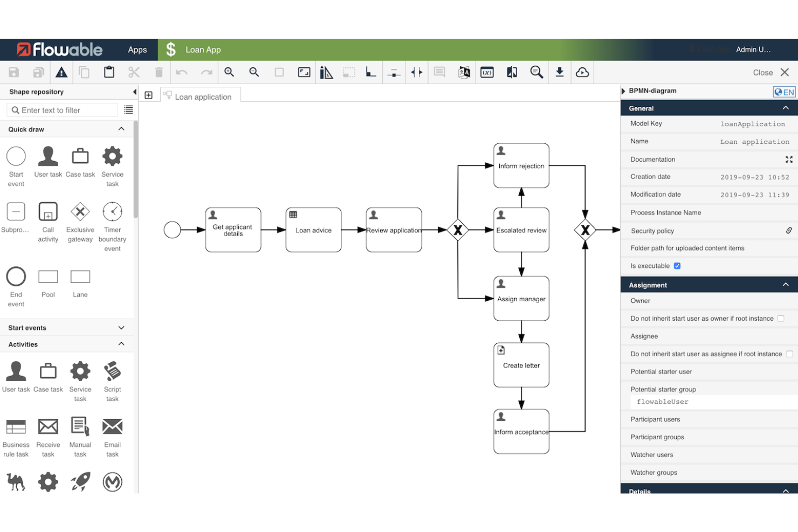This screenshot has height=532, width=798.
Task: Click the Close editor button
Action: tap(771, 72)
